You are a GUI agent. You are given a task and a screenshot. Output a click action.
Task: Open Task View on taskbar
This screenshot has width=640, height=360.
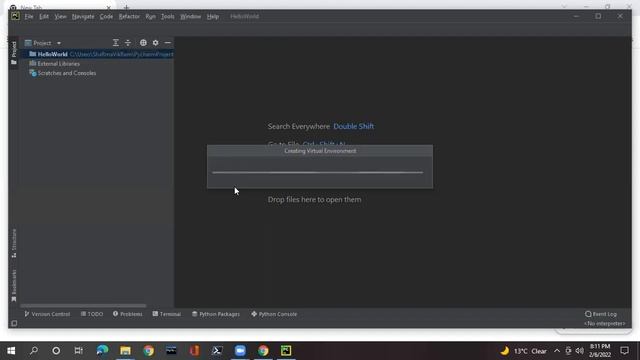(x=78, y=351)
